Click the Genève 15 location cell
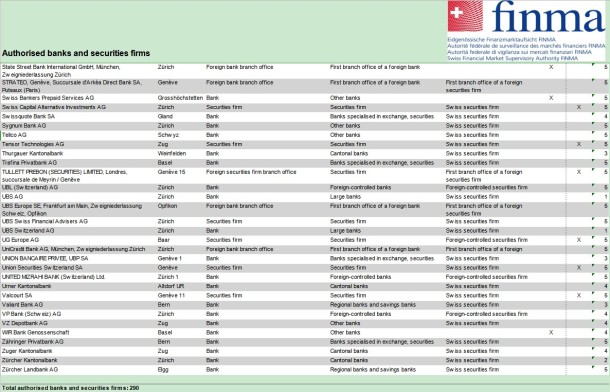Image resolution: width=610 pixels, height=392 pixels. pyautogui.click(x=171, y=172)
